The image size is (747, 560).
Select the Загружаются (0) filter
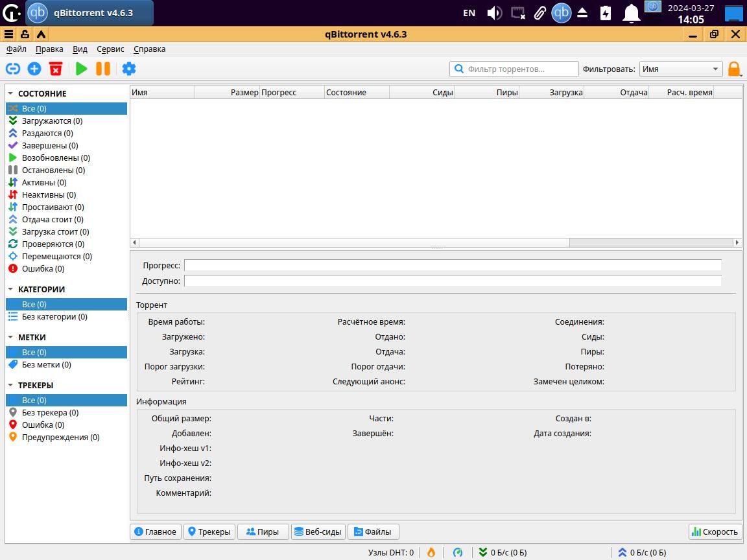[52, 121]
